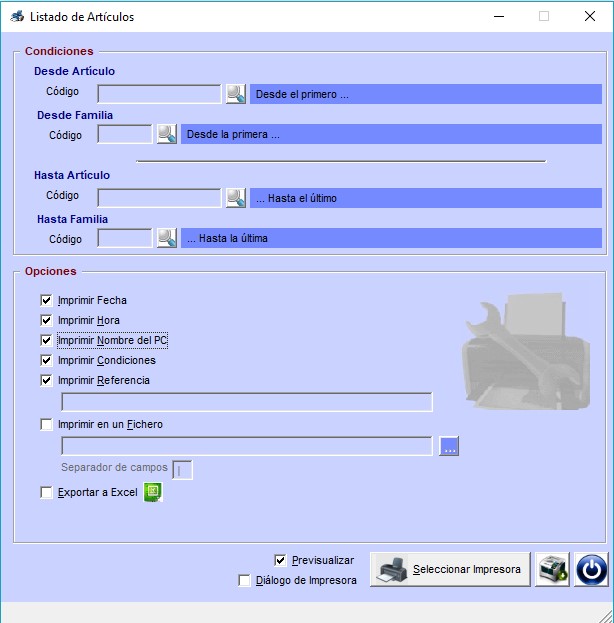Enable Diálogo de Impresora checkbox

click(x=244, y=580)
